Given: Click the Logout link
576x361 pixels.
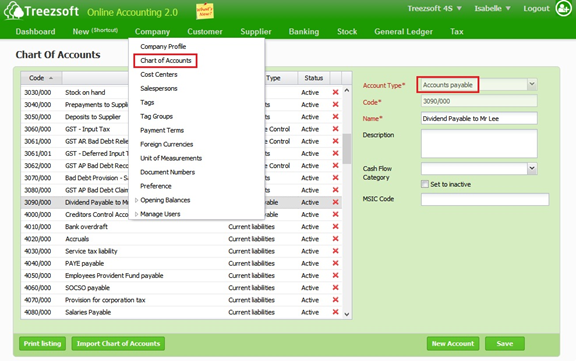Looking at the screenshot, I should (x=536, y=8).
